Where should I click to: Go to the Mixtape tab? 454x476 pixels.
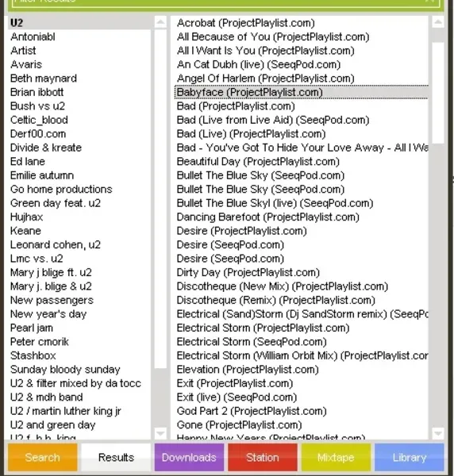pos(336,457)
